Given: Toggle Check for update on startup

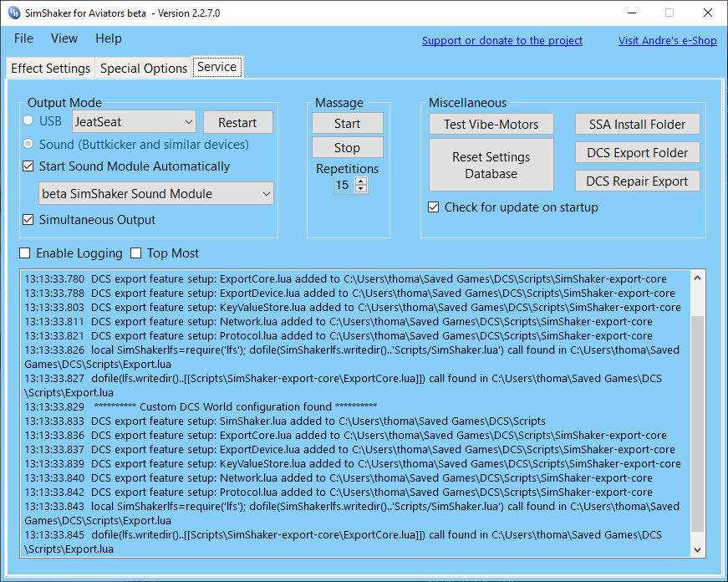Looking at the screenshot, I should [434, 207].
